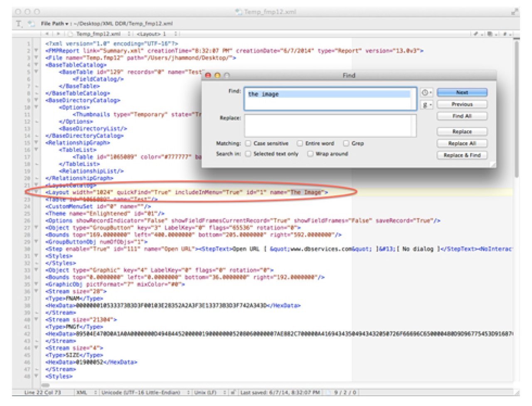Viewport: 532px width, 406px height.
Task: Click Replace All
Action: (462, 143)
